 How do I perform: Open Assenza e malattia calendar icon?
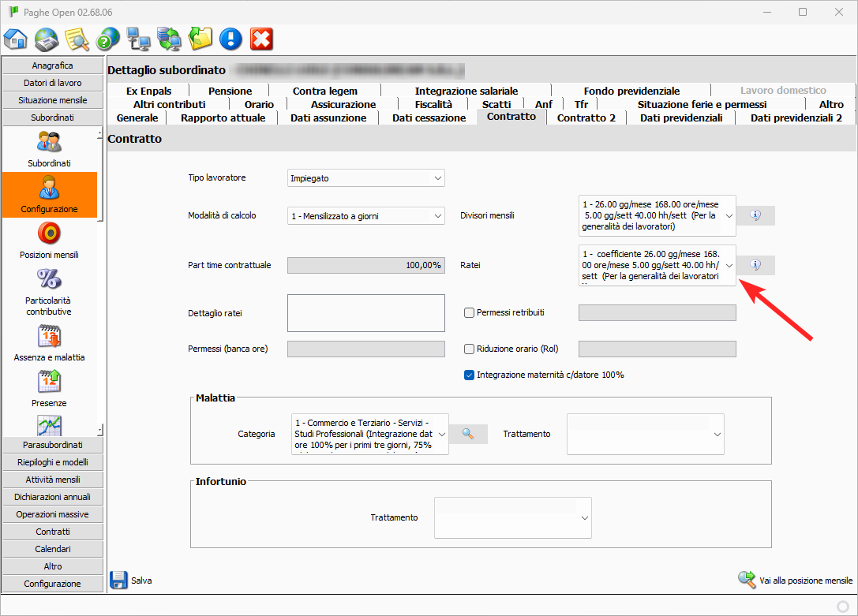click(x=49, y=337)
